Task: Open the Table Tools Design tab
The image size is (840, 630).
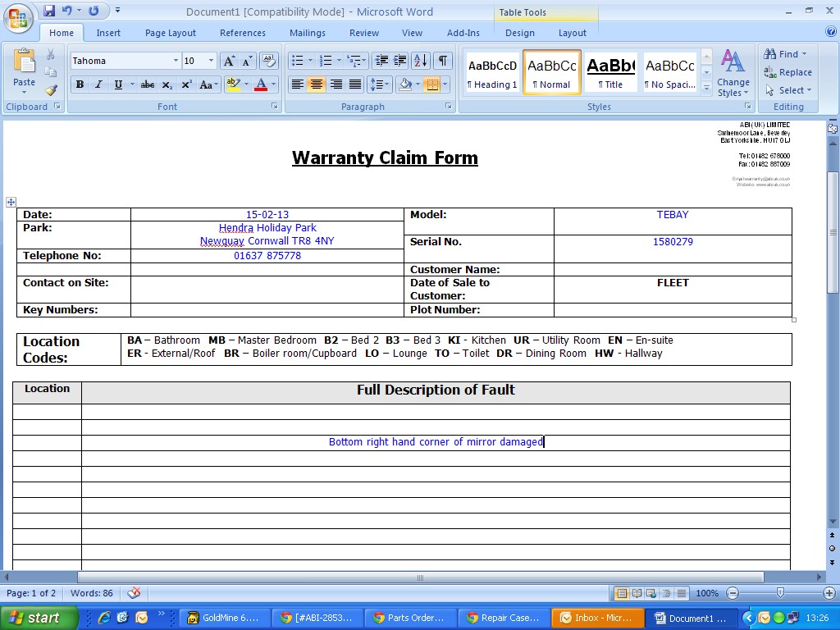Action: tap(519, 33)
